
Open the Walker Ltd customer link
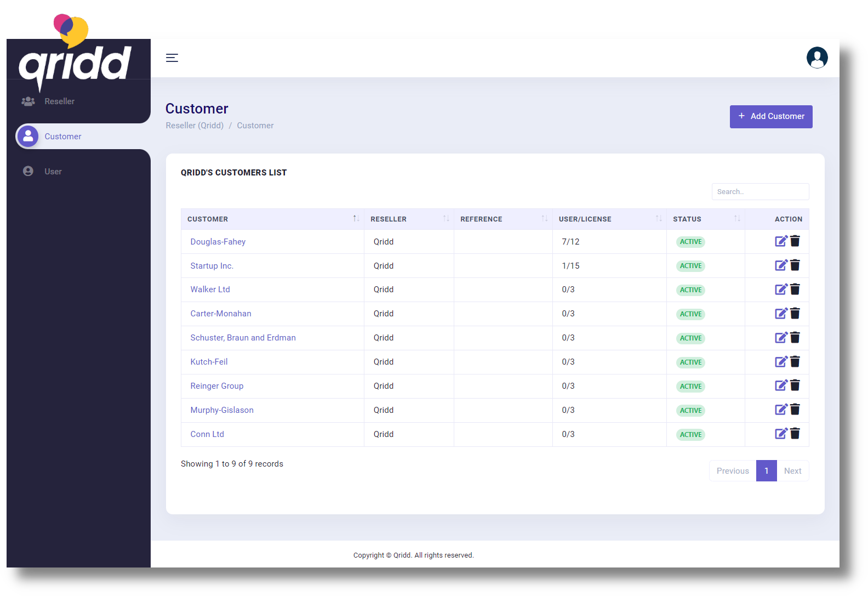(210, 290)
